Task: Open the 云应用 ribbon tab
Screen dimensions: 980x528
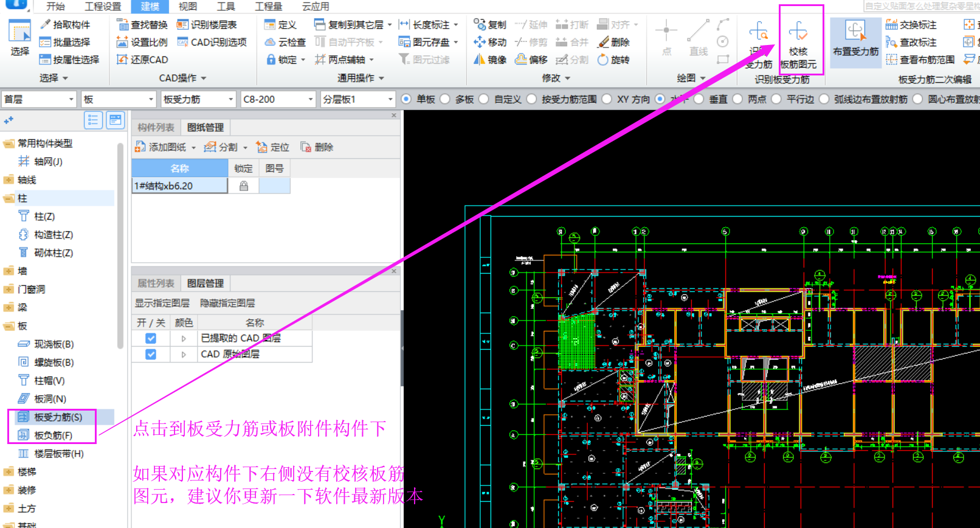Action: (x=316, y=6)
